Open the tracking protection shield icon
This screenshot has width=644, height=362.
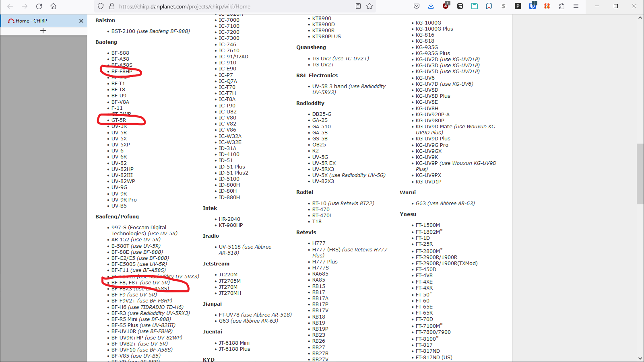(x=101, y=6)
